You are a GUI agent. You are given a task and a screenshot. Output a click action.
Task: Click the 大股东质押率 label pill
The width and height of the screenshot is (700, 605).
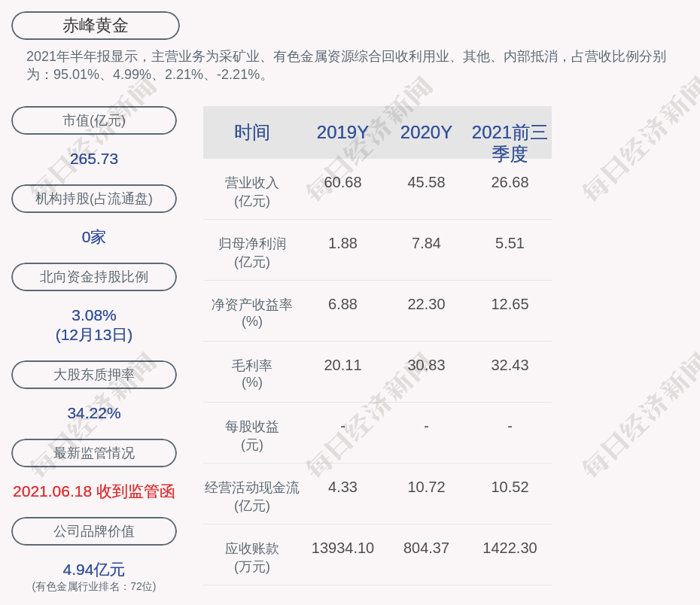(94, 375)
